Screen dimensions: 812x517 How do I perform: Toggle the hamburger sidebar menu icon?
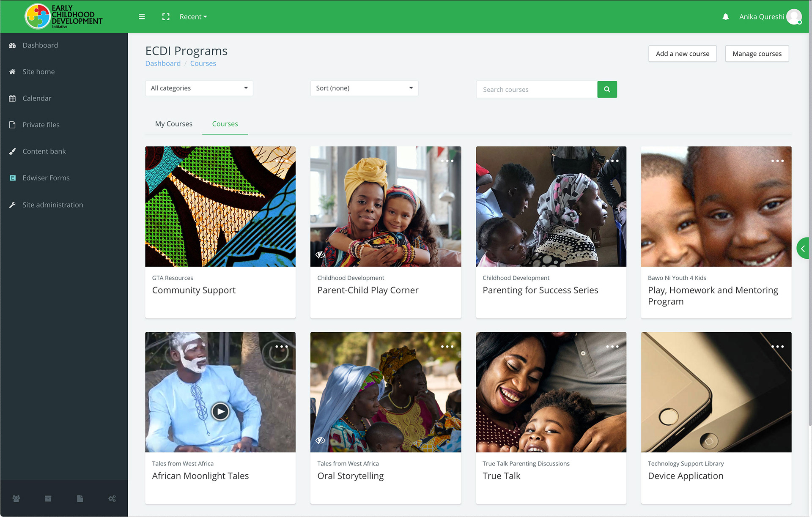coord(142,17)
